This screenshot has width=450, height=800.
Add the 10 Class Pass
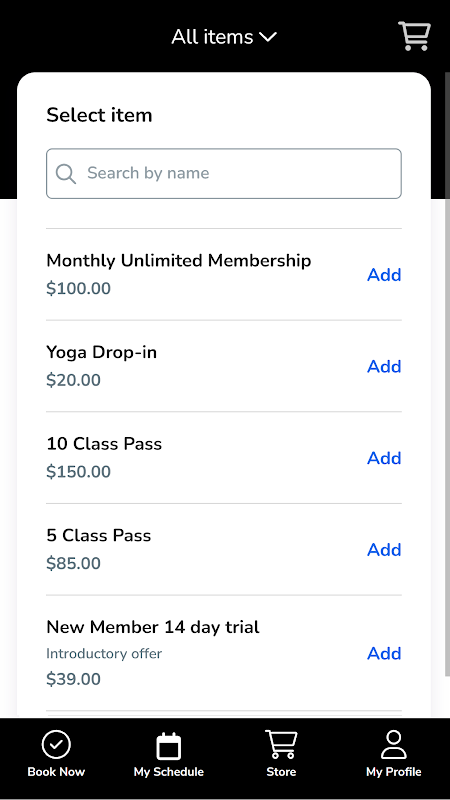point(384,458)
